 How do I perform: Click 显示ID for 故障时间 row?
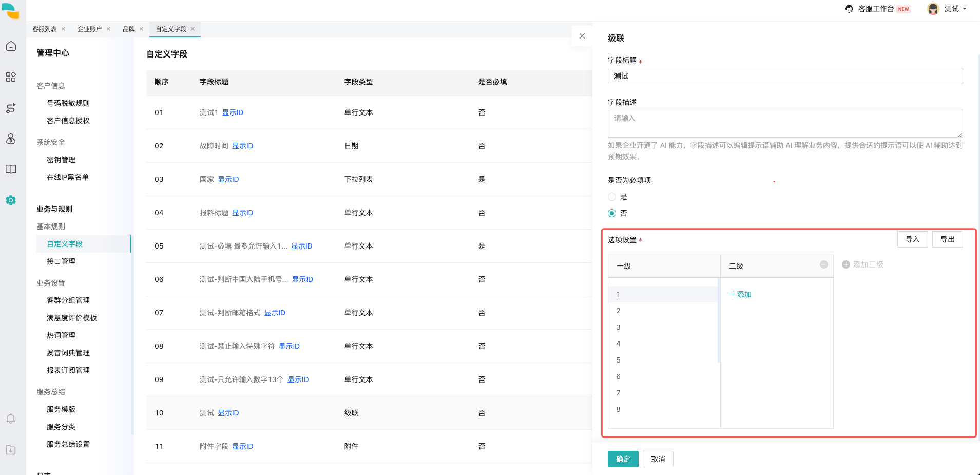(242, 146)
